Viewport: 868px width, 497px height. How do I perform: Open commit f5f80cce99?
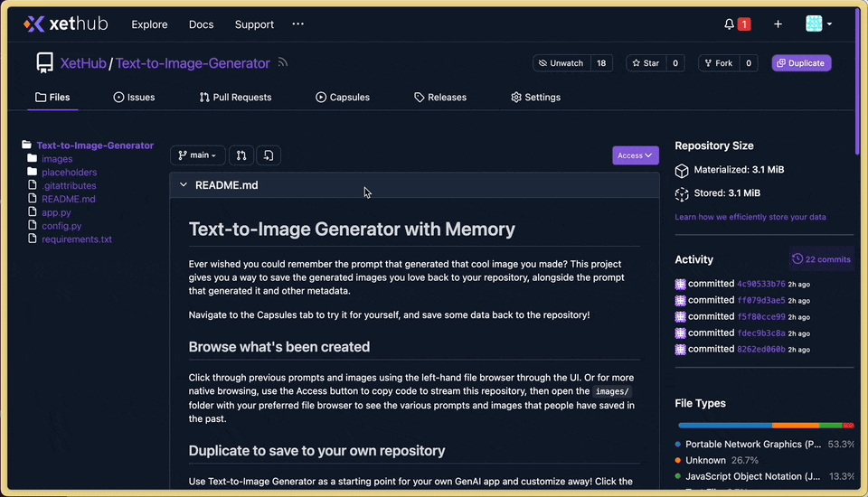(x=760, y=316)
